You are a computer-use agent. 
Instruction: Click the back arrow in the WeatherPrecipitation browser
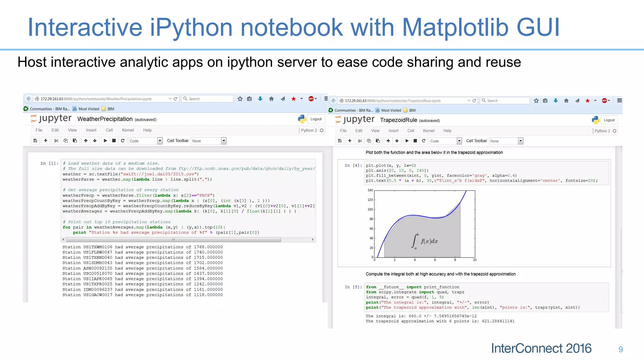(29, 99)
